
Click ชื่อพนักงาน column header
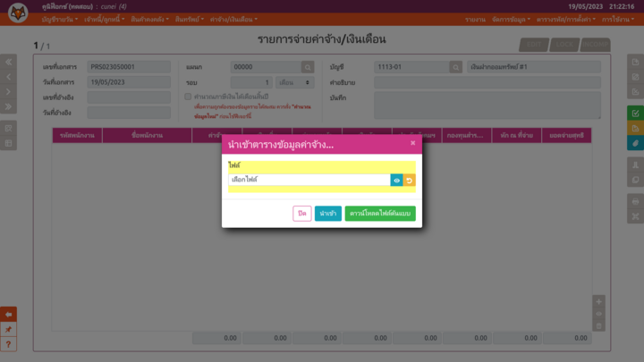[x=147, y=136]
